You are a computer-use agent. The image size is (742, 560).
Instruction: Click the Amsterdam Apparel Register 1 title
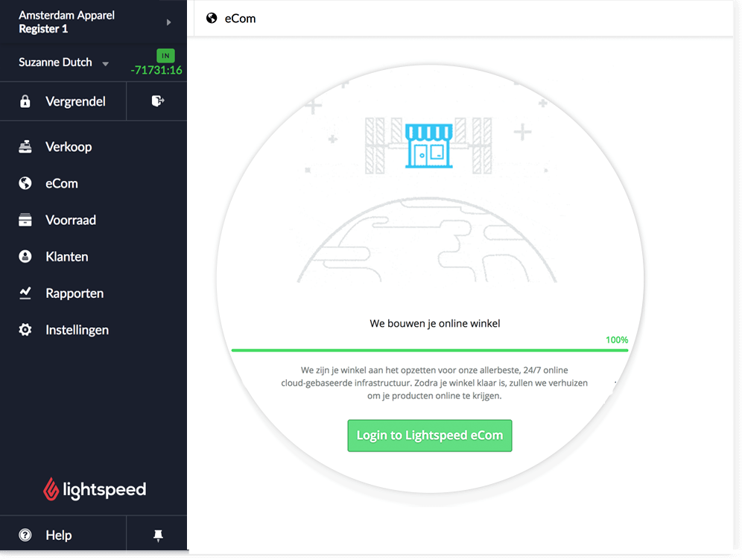(x=67, y=22)
